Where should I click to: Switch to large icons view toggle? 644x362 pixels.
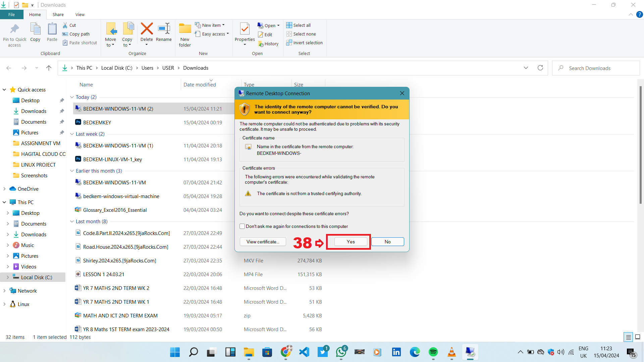pos(638,337)
